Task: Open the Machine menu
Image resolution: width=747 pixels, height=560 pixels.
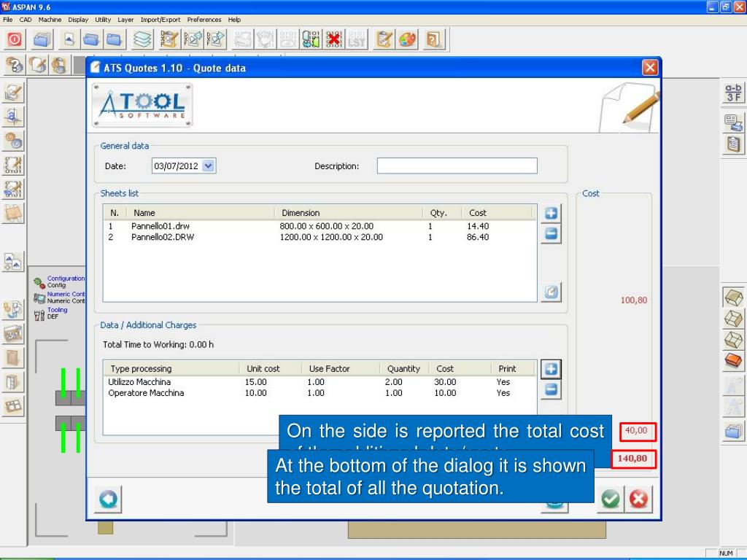Action: (x=50, y=20)
